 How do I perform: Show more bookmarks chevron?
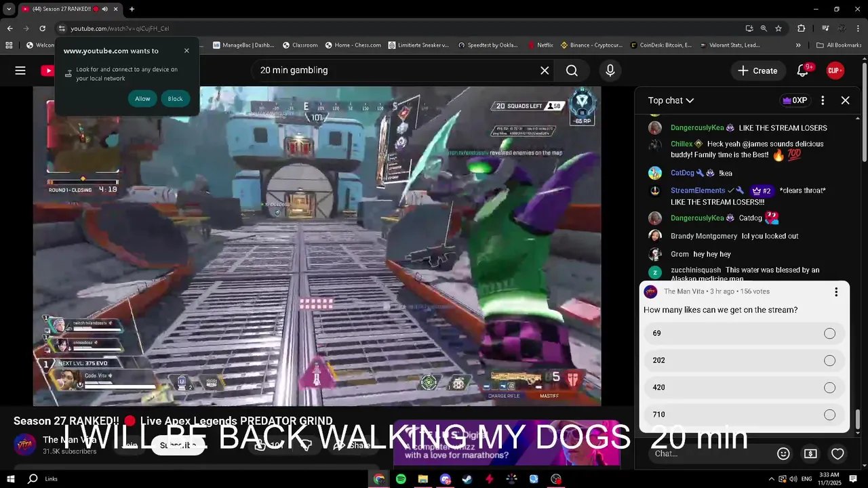(798, 45)
